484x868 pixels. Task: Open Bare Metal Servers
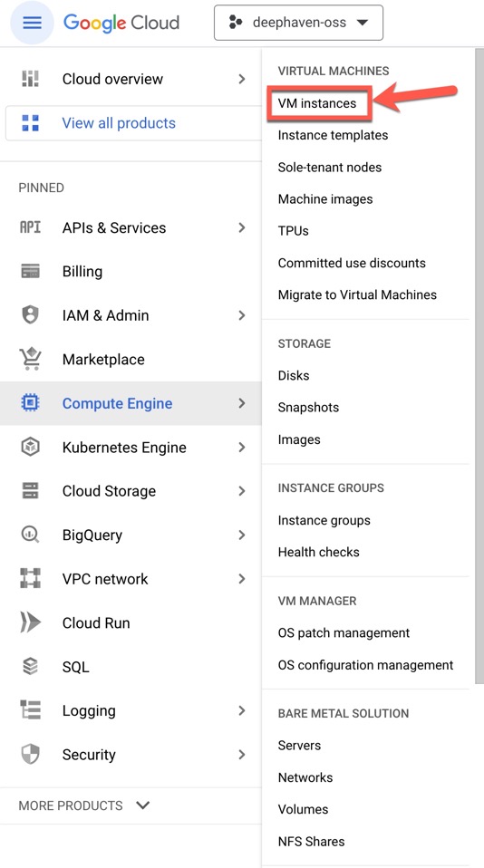[299, 745]
